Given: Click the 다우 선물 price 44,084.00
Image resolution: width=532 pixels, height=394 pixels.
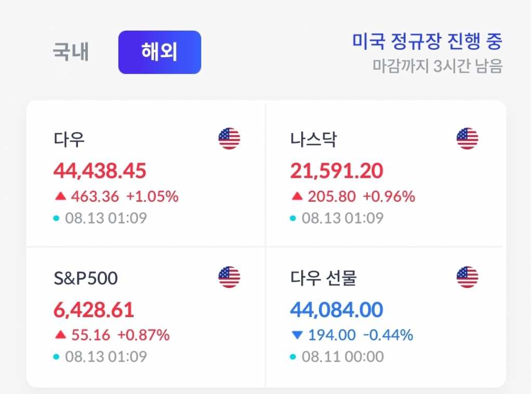Looking at the screenshot, I should tap(337, 310).
